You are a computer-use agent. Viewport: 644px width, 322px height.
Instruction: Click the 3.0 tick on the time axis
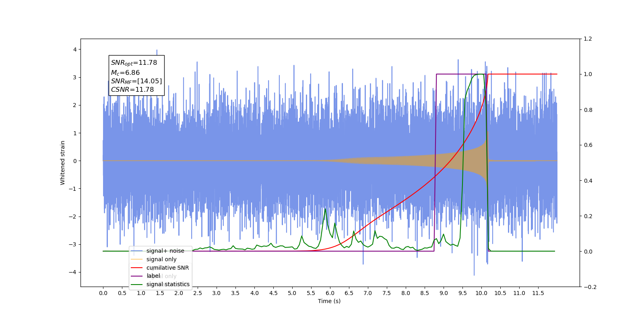217,293
